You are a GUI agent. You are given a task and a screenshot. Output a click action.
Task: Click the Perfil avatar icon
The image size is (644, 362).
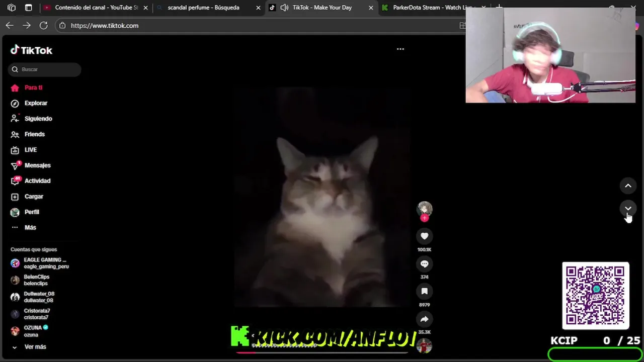tap(15, 212)
